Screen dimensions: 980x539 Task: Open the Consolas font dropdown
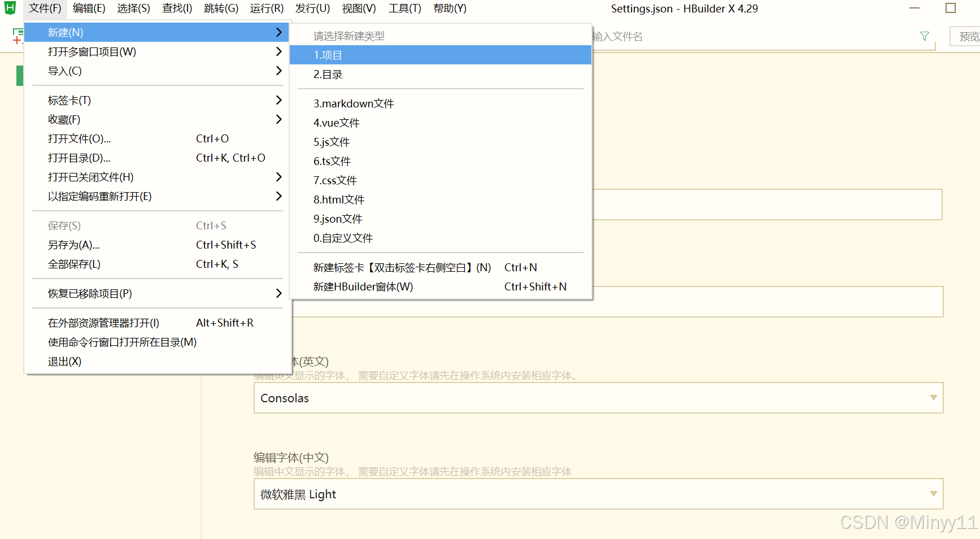coord(598,398)
